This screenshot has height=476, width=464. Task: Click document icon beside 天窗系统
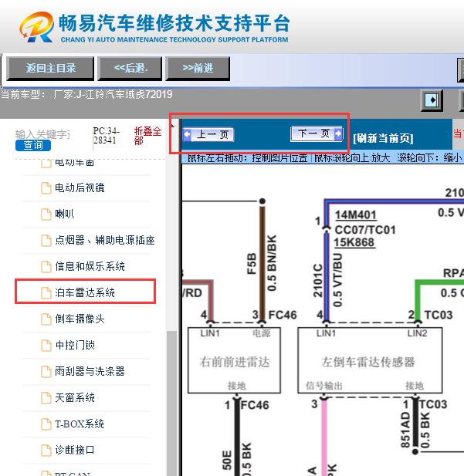46,398
